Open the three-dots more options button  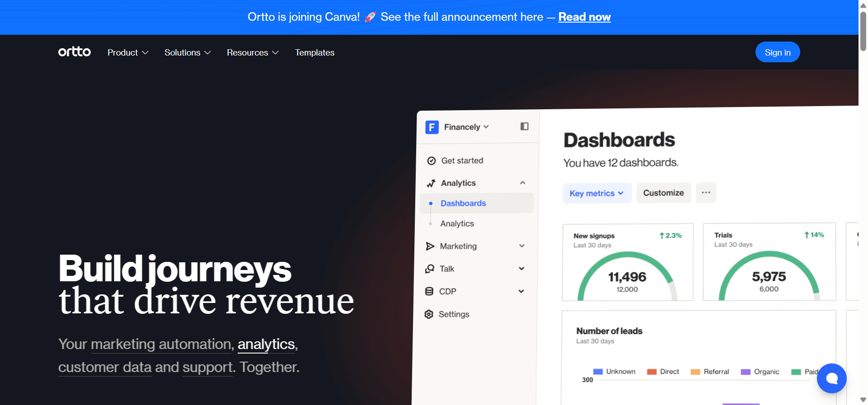(706, 193)
